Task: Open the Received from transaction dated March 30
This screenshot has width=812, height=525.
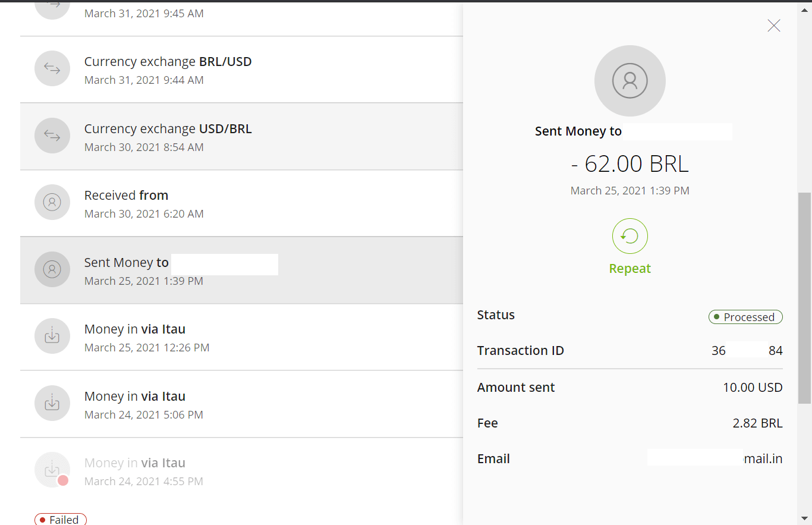Action: (238, 202)
